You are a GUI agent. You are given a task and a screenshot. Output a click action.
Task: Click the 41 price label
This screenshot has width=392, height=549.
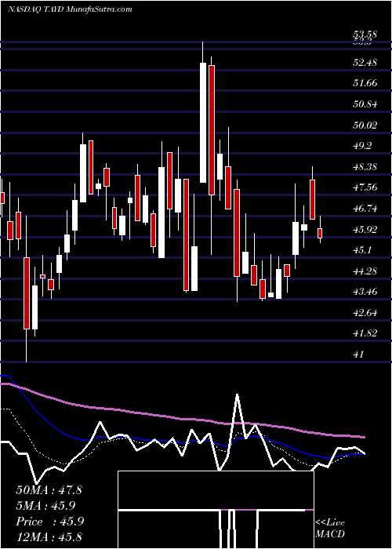point(359,354)
